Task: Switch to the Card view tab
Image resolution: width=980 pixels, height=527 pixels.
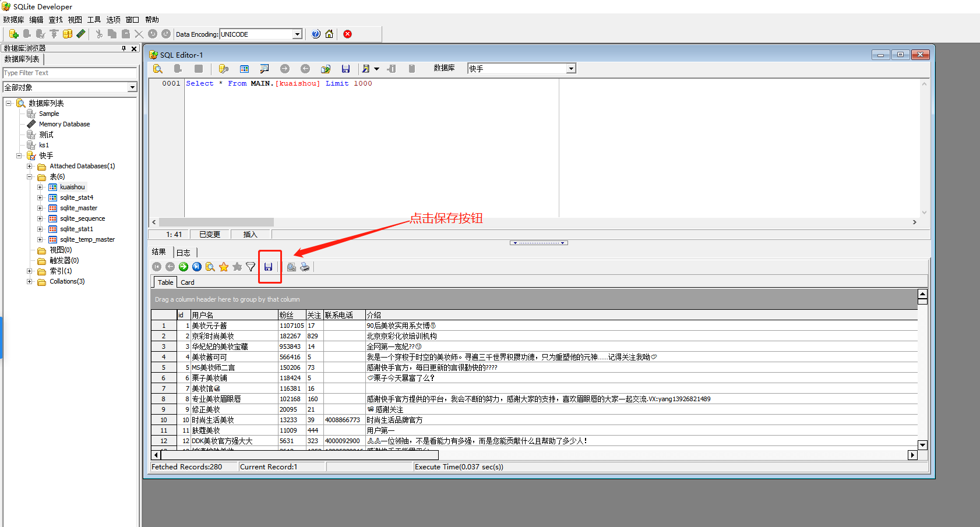Action: pyautogui.click(x=188, y=282)
